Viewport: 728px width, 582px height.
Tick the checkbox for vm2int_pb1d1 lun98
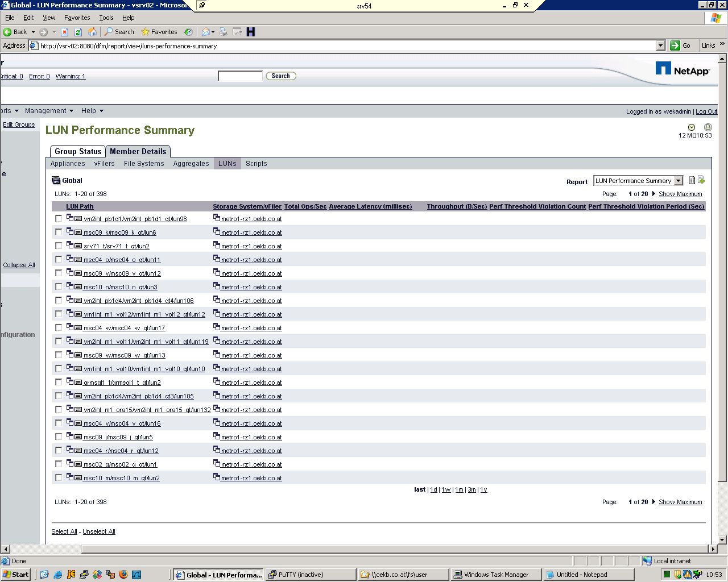[x=59, y=219]
